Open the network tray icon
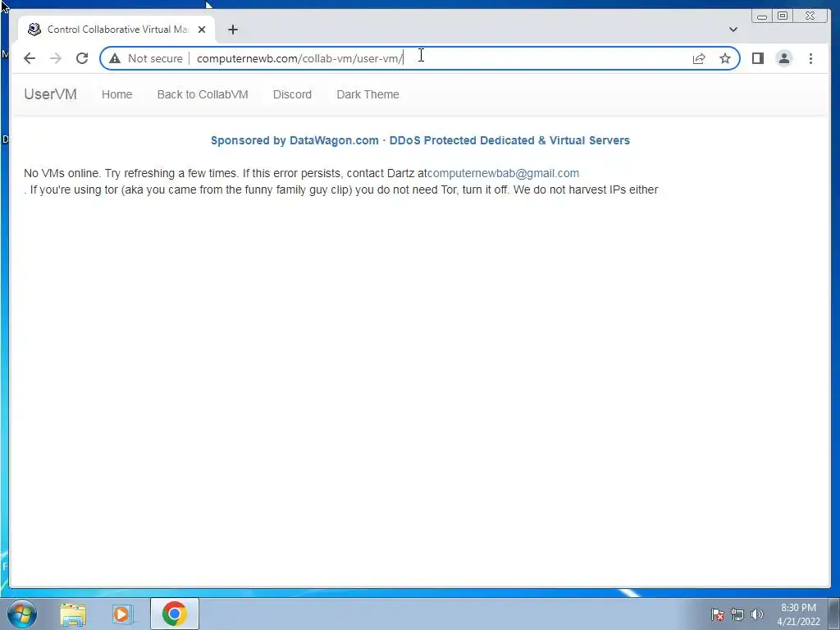Screen dimensions: 840x630 click(x=737, y=614)
